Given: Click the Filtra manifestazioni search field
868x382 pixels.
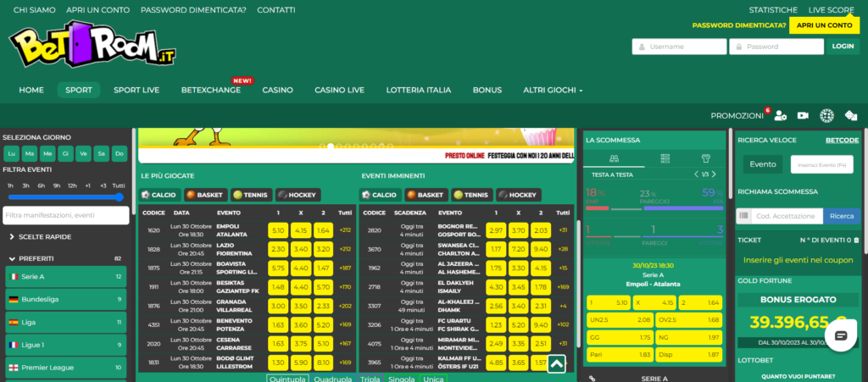Looking at the screenshot, I should 66,215.
